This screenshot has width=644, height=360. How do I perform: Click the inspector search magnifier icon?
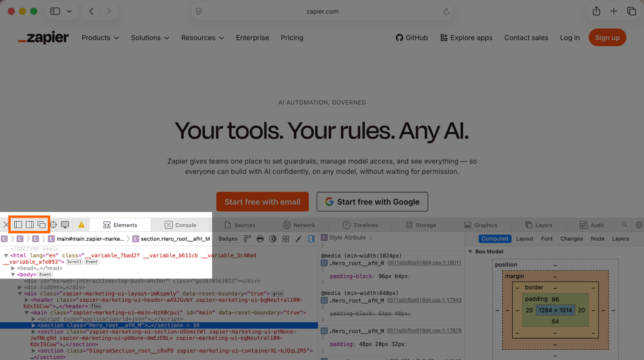624,225
